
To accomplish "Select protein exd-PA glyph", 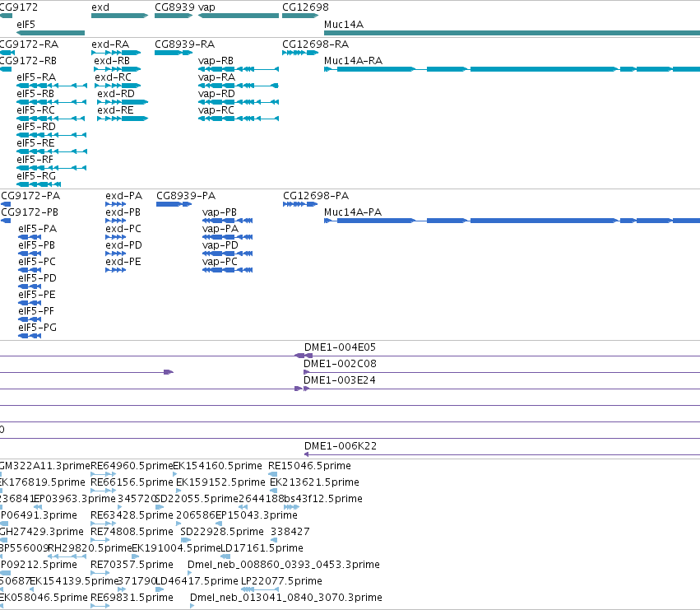I will point(116,204).
